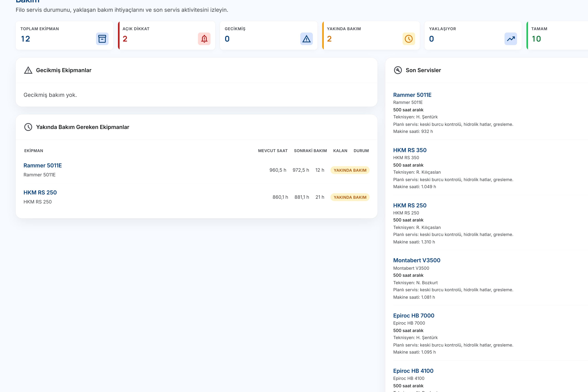Click the trend arrow icon in the Yaklaşıyor card
The height and width of the screenshot is (392, 588).
point(511,39)
